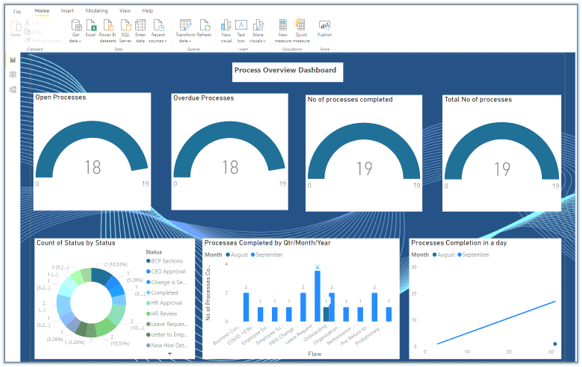Insert a Text box from ribbon
The width and height of the screenshot is (582, 367).
[241, 25]
